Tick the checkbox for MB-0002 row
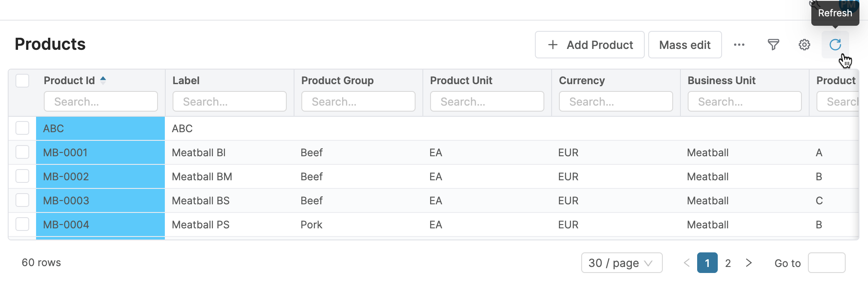The image size is (868, 285). (22, 176)
